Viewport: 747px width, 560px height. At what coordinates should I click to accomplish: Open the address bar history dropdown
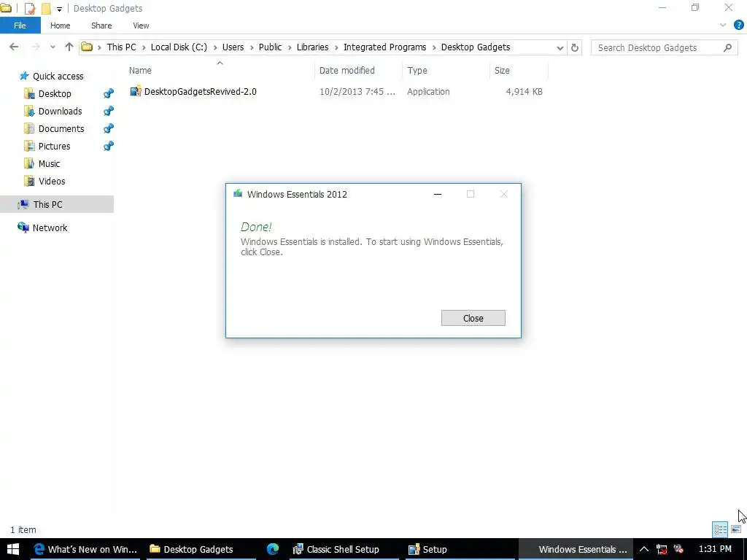pos(560,47)
